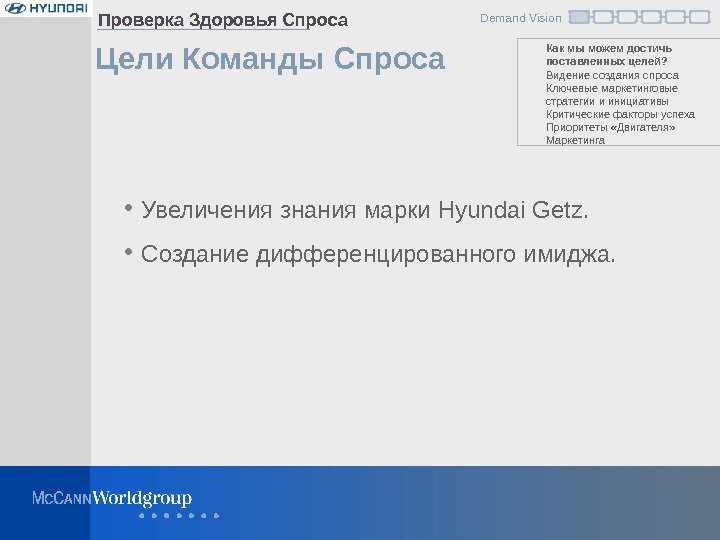Click the Hyundai logo

coord(46,8)
